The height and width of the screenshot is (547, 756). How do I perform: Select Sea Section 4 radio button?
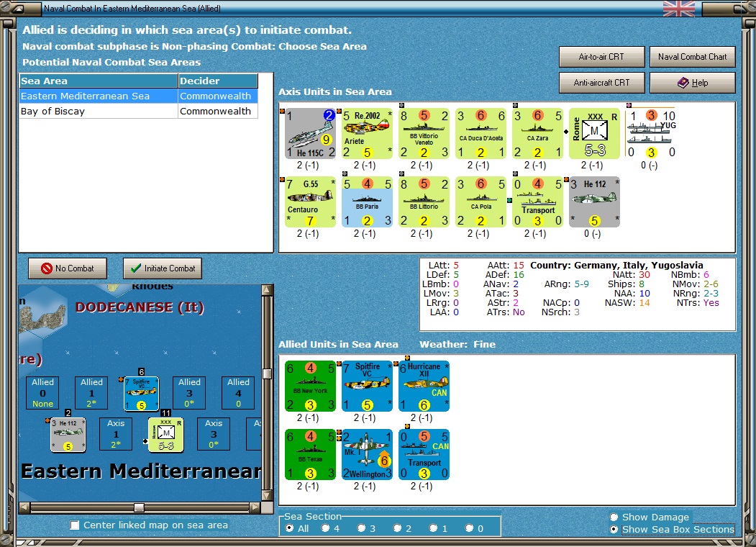click(325, 528)
